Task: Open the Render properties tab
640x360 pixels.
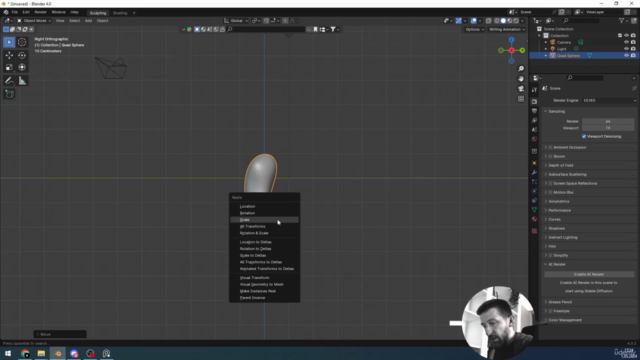Action: (534, 102)
